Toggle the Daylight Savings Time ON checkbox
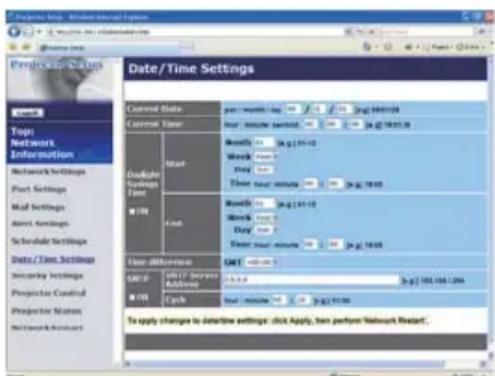Image resolution: width=495 pixels, height=376 pixels. [x=132, y=211]
